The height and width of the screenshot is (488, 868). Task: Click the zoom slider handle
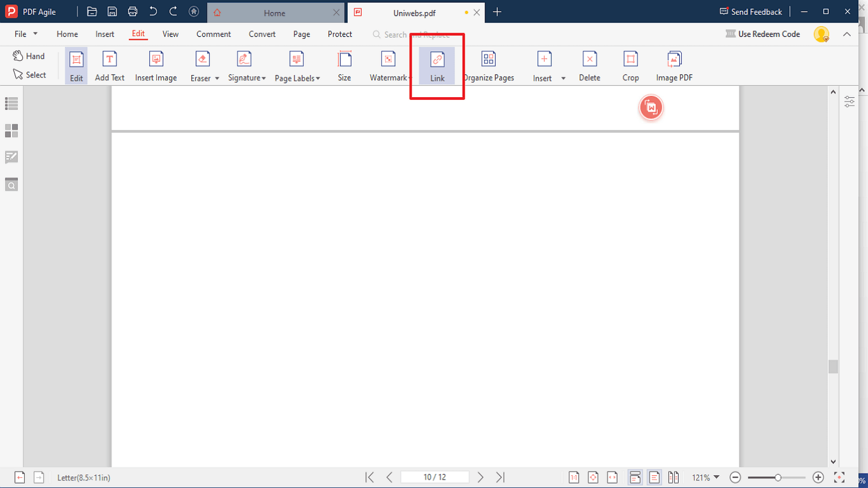pyautogui.click(x=778, y=478)
